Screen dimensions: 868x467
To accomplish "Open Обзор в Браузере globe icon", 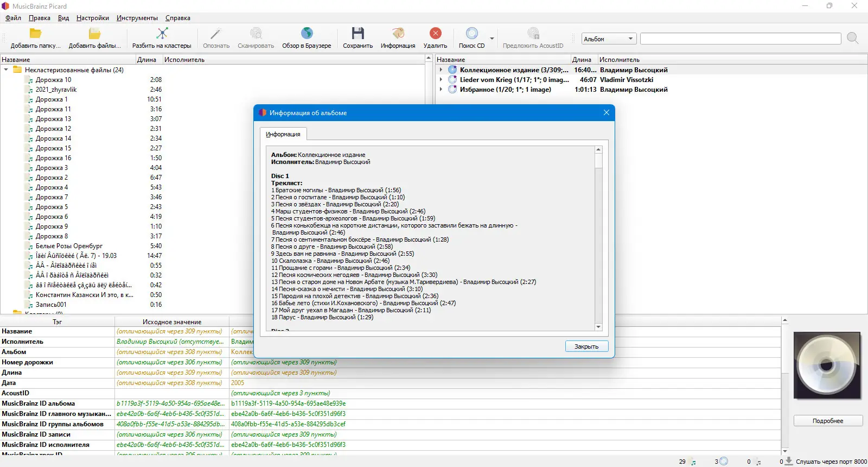I will (x=307, y=34).
